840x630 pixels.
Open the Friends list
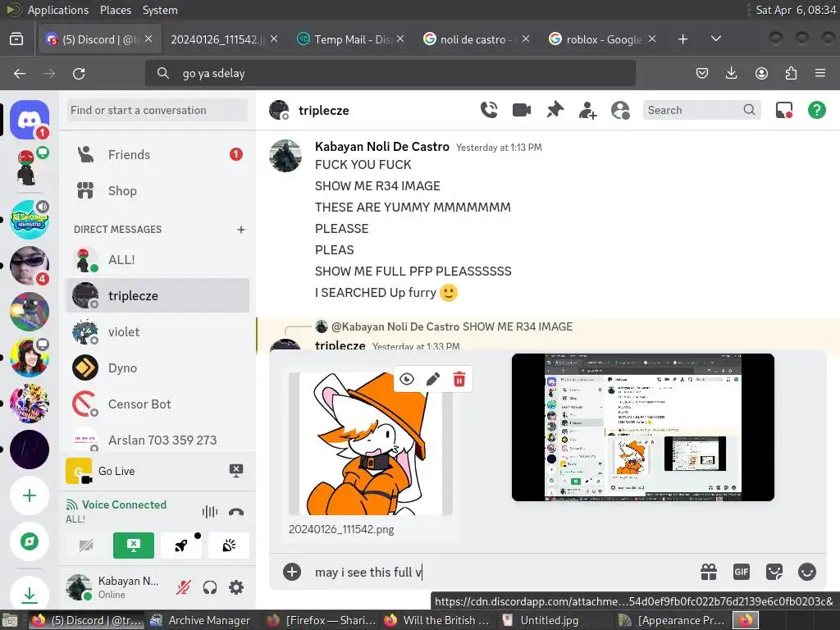[x=157, y=154]
